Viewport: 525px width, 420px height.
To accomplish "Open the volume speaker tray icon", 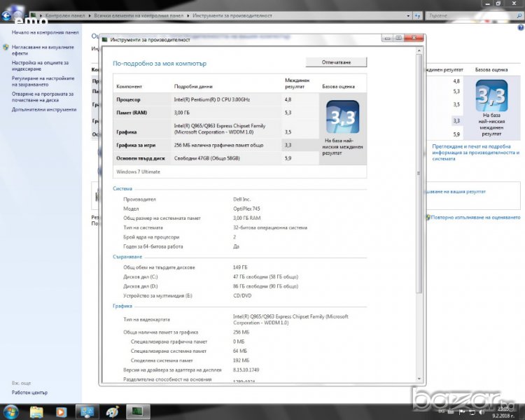I will pos(482,412).
